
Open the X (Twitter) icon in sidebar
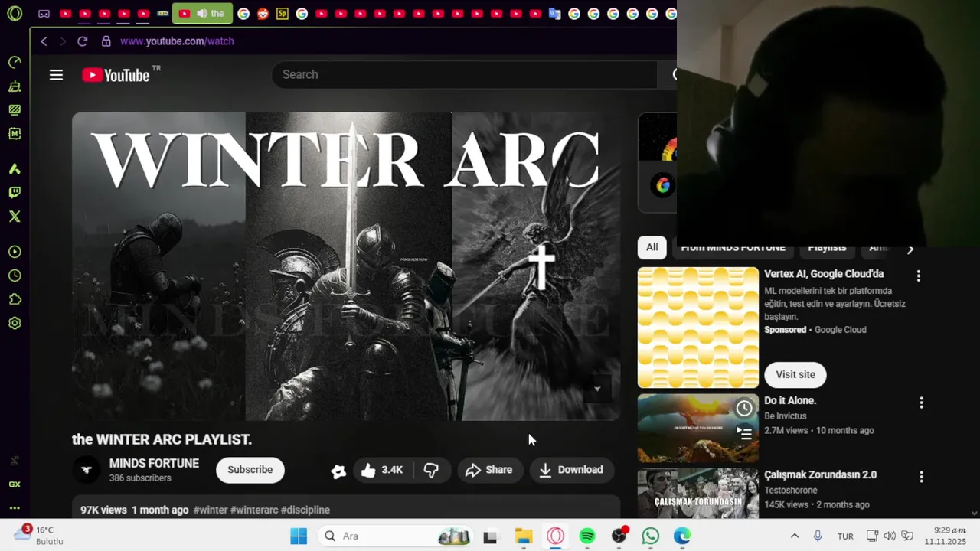point(15,217)
